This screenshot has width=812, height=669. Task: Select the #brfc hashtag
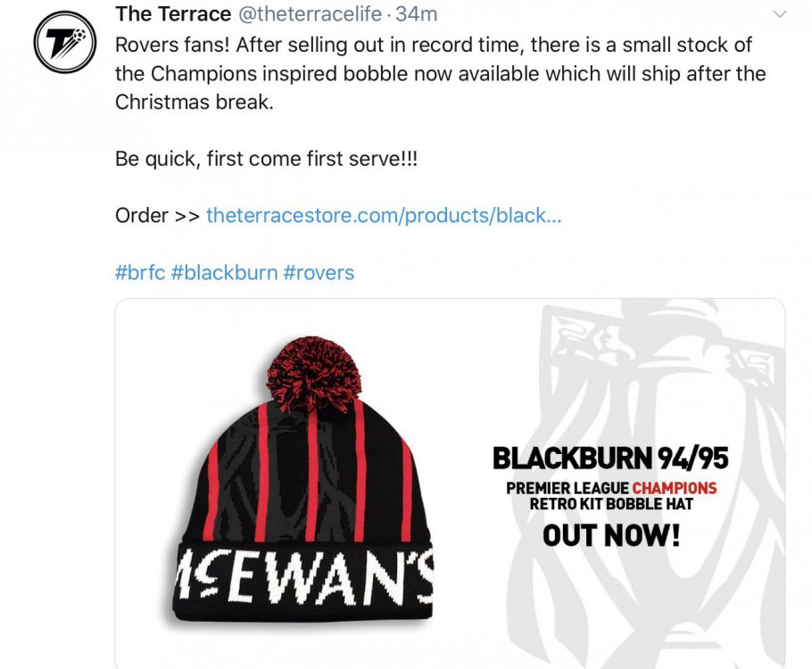[x=139, y=272]
